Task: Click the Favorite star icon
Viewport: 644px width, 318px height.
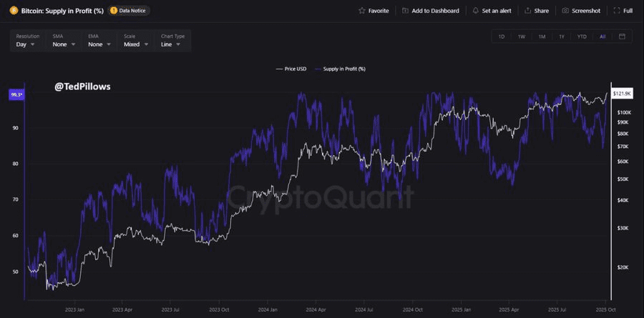Action: (x=362, y=11)
